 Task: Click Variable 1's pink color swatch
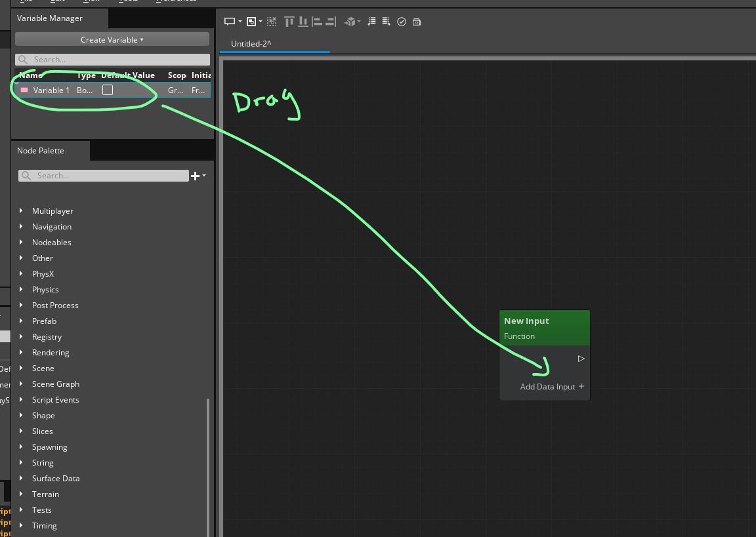pyautogui.click(x=24, y=90)
